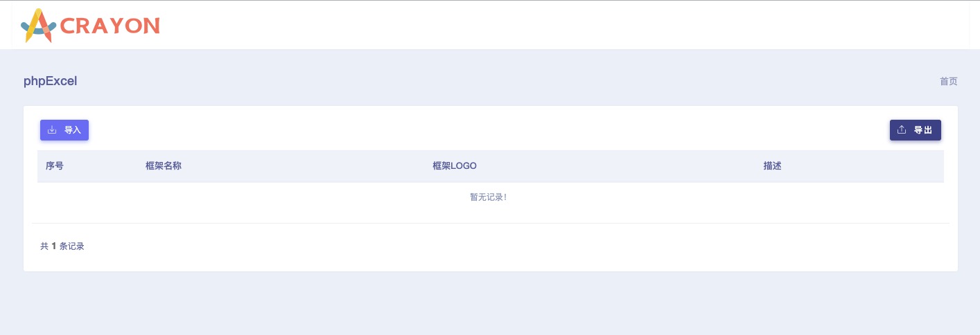The width and height of the screenshot is (980, 335).
Task: Click the letter C in CRAYON
Action: click(x=69, y=26)
